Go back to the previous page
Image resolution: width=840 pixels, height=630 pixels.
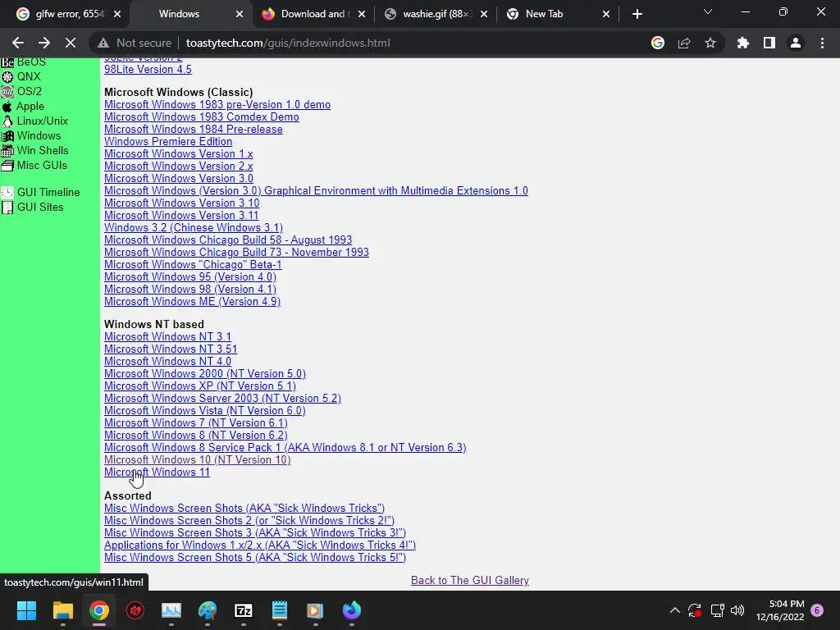(18, 43)
